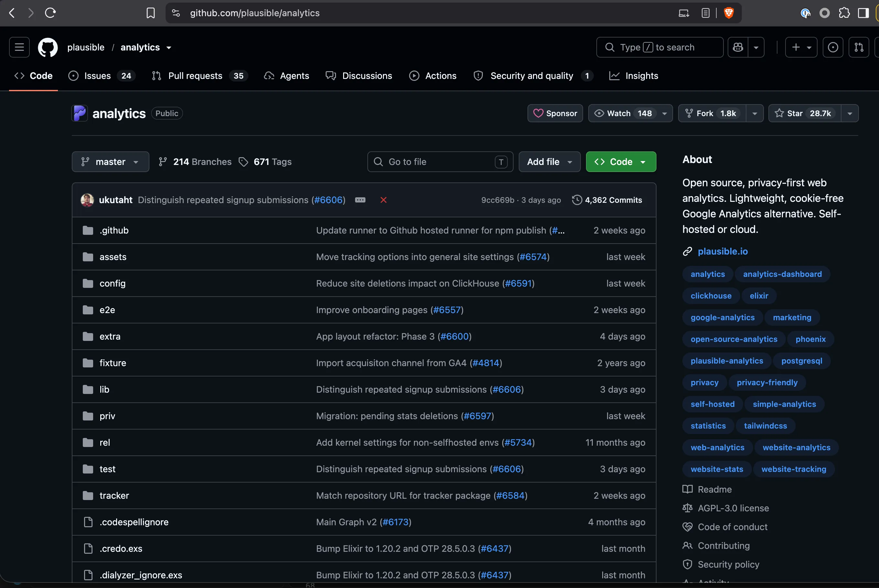Open the Code of conduct link
The width and height of the screenshot is (879, 588).
coord(732,527)
